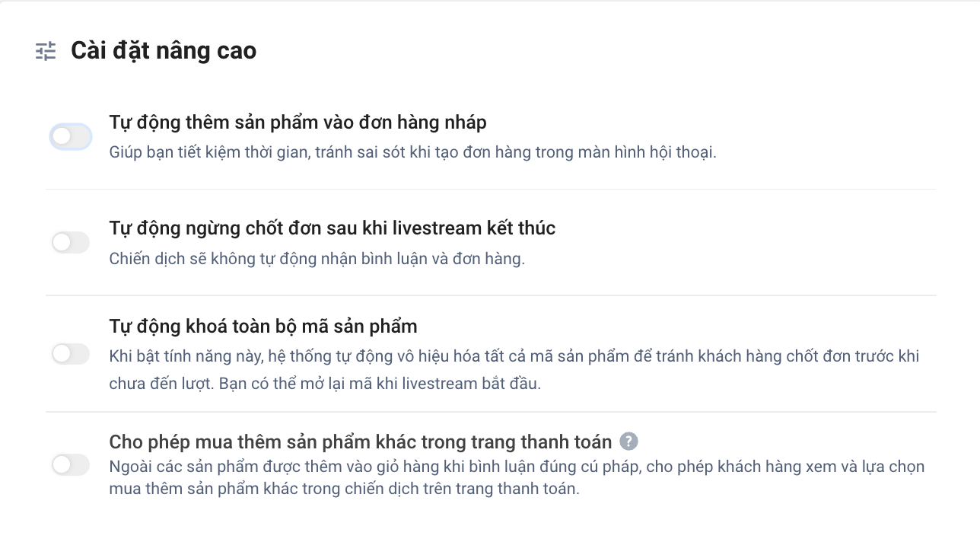
Task: Click "Tự động ngừng chốt đơn" setting title
Action: (x=332, y=228)
